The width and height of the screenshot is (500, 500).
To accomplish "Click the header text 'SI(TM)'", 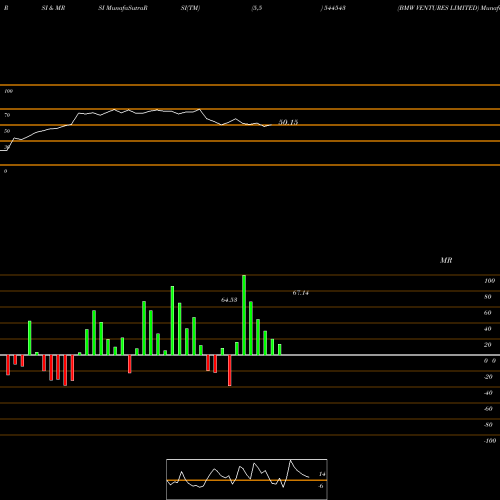I will [191, 8].
